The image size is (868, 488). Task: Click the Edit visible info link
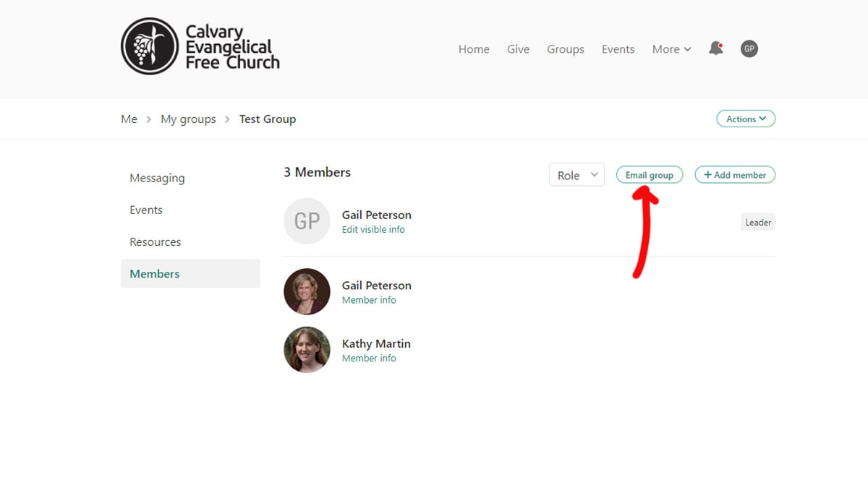coord(373,230)
